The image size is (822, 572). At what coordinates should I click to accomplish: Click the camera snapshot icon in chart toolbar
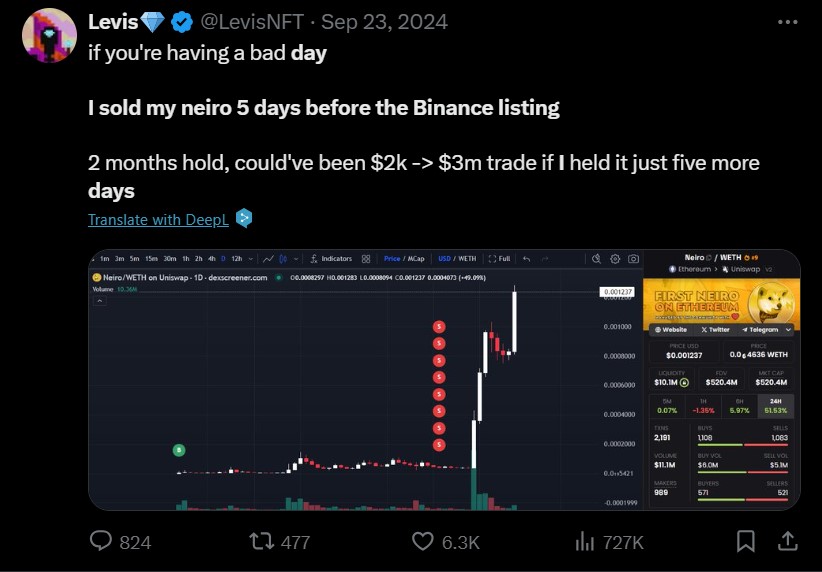pos(632,258)
